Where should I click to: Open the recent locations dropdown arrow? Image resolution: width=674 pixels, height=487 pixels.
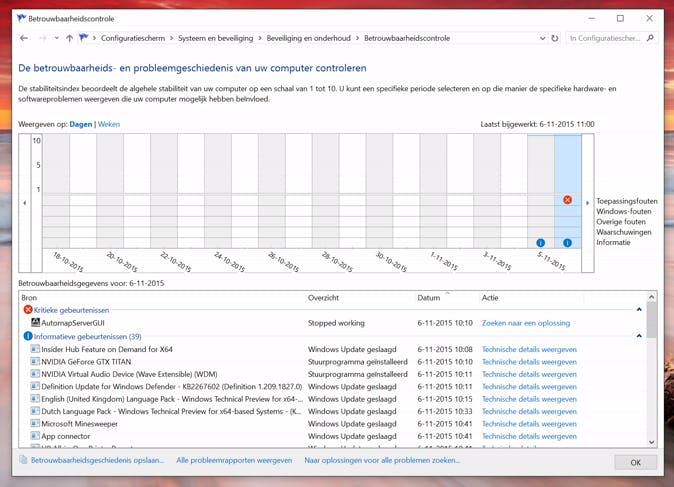(x=56, y=38)
